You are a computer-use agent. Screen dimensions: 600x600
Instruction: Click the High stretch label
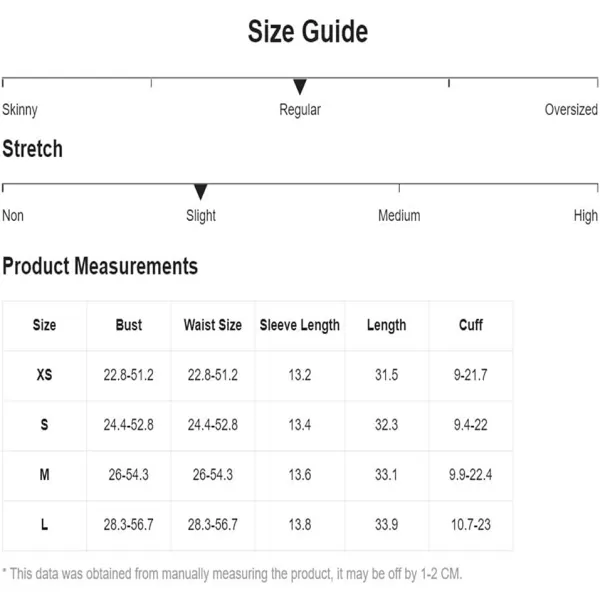click(x=585, y=216)
